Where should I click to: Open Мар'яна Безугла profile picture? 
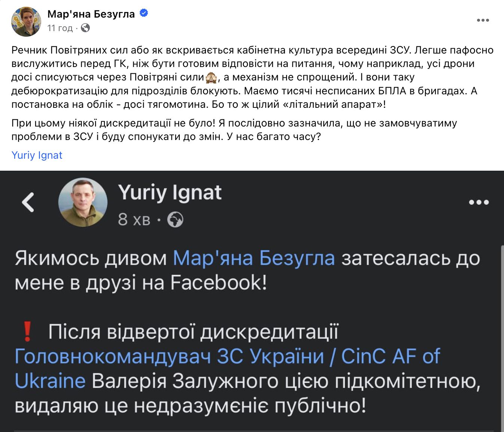tap(26, 21)
